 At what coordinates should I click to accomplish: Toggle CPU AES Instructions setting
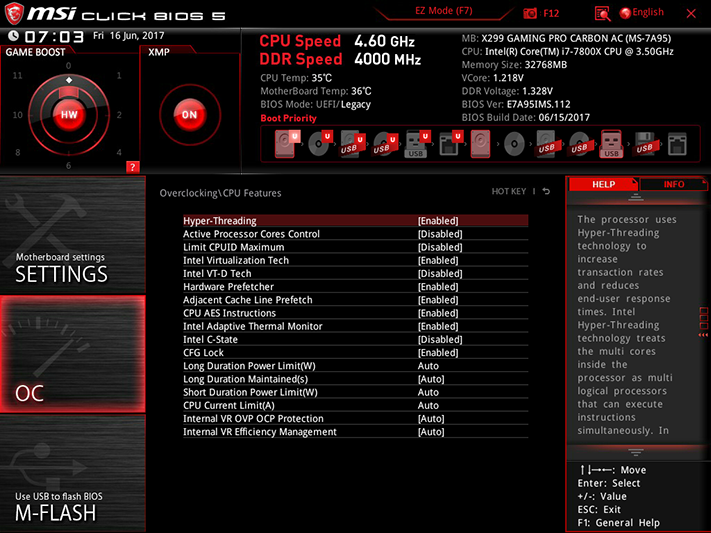click(356, 313)
